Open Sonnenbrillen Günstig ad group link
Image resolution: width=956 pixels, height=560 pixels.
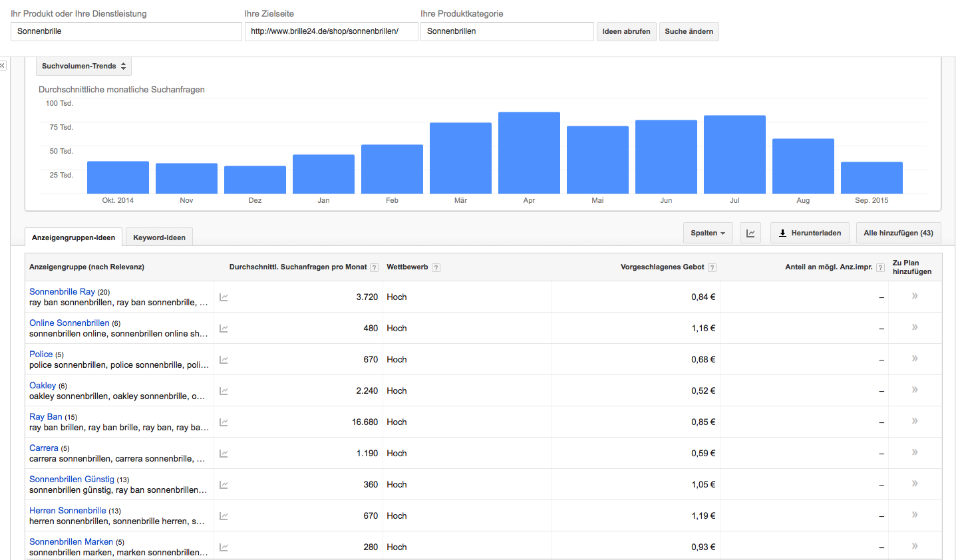point(72,479)
